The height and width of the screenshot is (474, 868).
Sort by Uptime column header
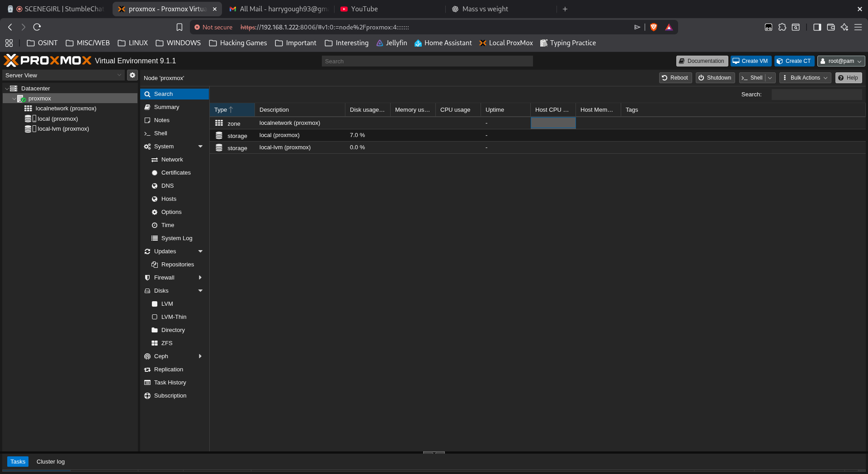coord(505,110)
